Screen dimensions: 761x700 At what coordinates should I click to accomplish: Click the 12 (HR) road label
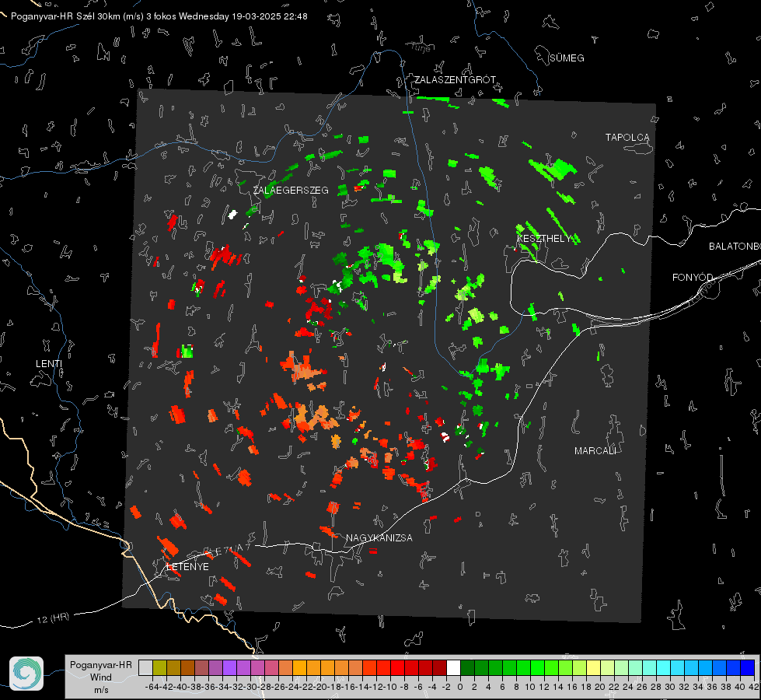[53, 618]
